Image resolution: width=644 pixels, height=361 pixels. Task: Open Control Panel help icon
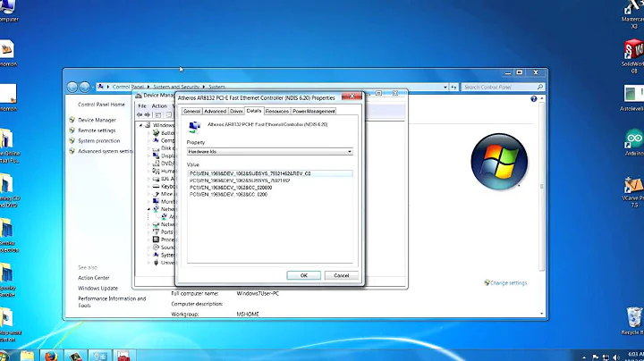click(x=533, y=98)
